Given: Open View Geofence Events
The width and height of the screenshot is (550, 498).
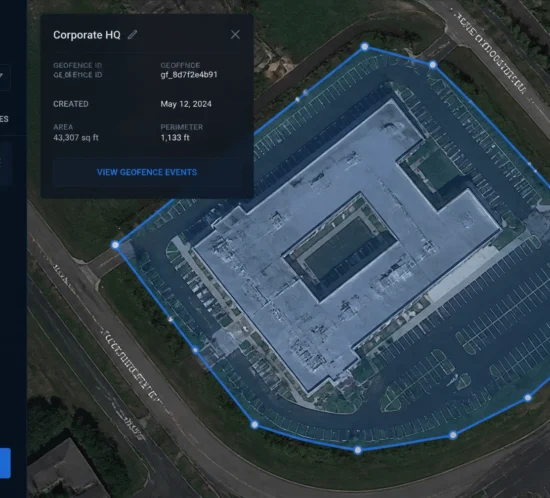Looking at the screenshot, I should pyautogui.click(x=147, y=172).
